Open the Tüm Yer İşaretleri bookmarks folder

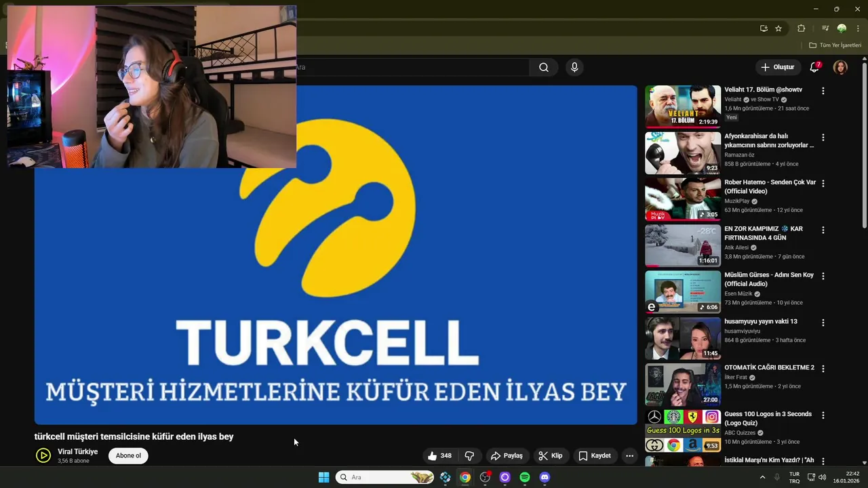click(x=835, y=45)
